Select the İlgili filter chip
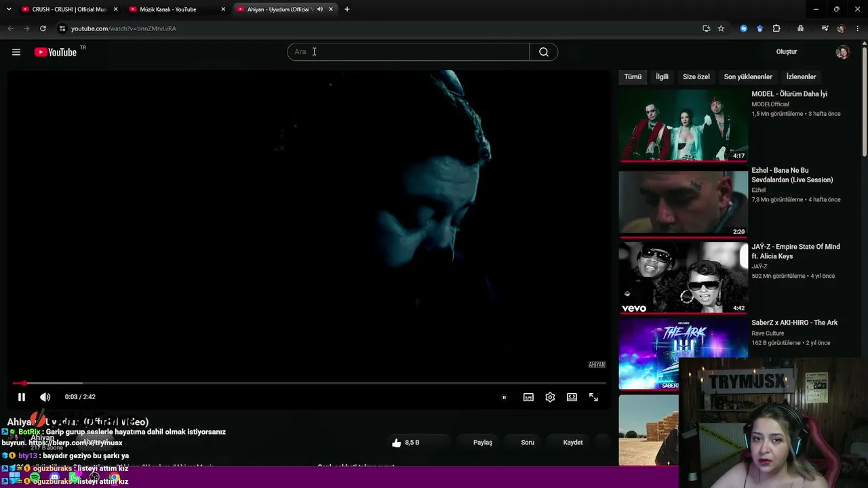Screen dimensions: 868x488 tap(662, 77)
